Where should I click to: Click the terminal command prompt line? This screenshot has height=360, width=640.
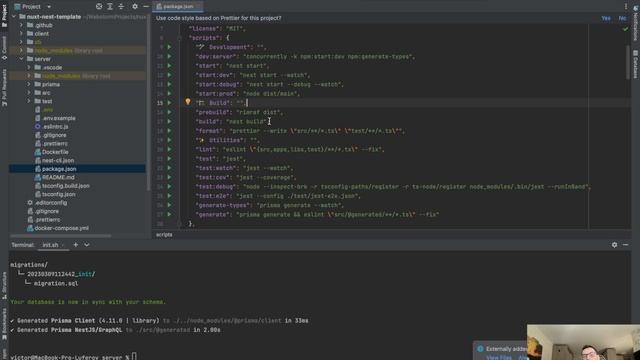73,357
